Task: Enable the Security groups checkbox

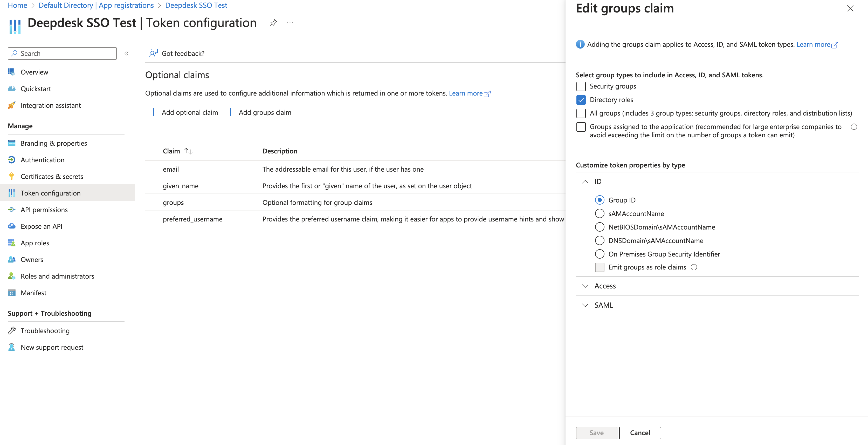Action: [x=581, y=86]
